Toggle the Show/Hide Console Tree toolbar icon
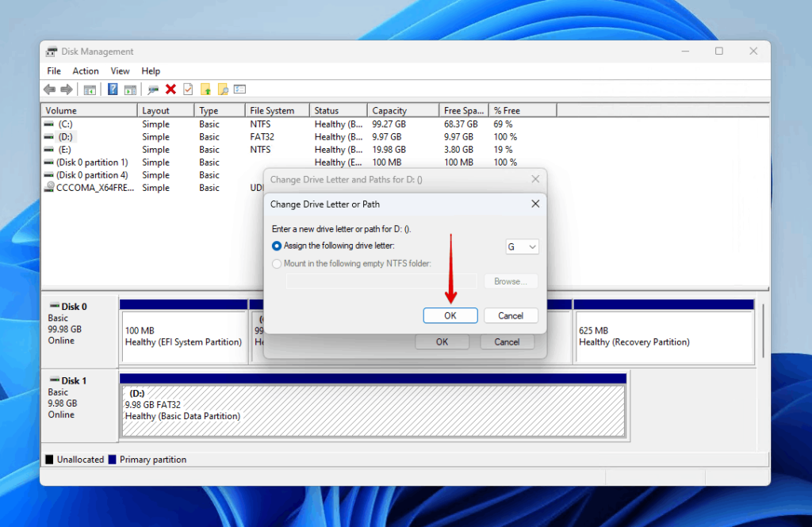 [x=90, y=89]
